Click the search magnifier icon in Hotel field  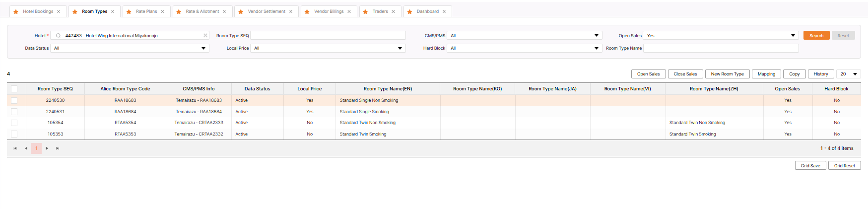pyautogui.click(x=58, y=36)
